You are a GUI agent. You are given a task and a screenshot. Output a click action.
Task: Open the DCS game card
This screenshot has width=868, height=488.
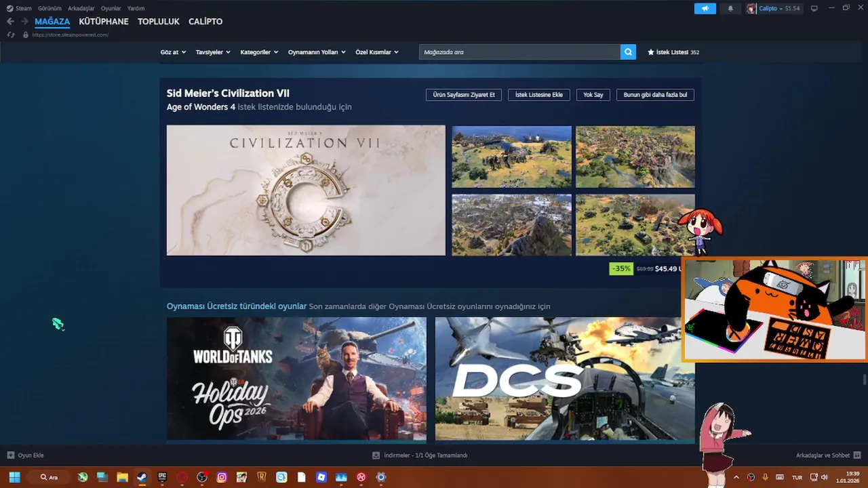pyautogui.click(x=565, y=379)
